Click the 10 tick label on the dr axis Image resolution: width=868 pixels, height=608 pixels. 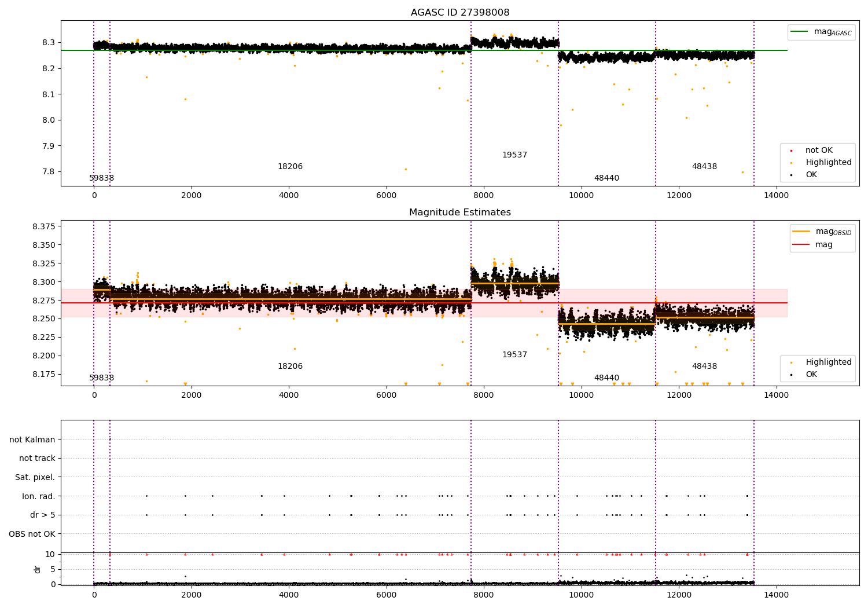click(50, 555)
